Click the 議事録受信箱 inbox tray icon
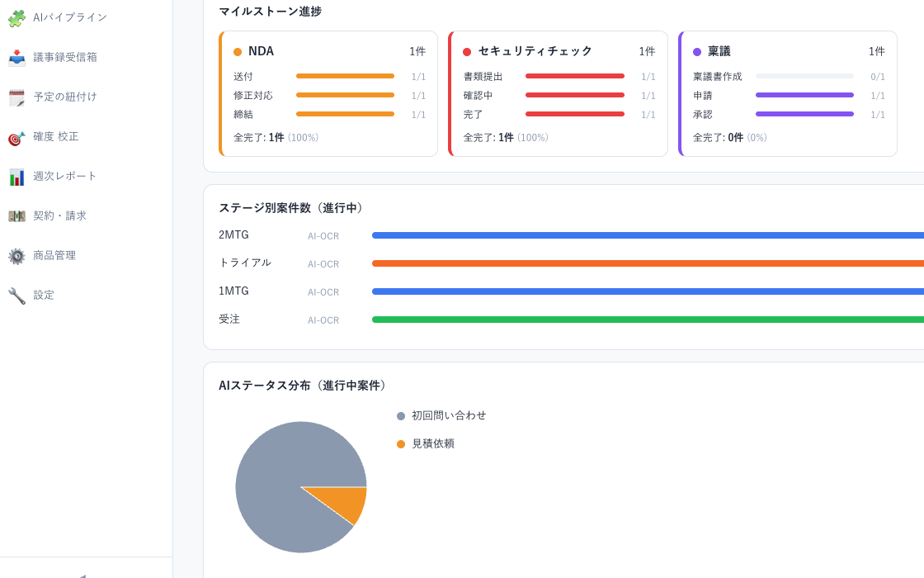This screenshot has width=924, height=578. 16,58
